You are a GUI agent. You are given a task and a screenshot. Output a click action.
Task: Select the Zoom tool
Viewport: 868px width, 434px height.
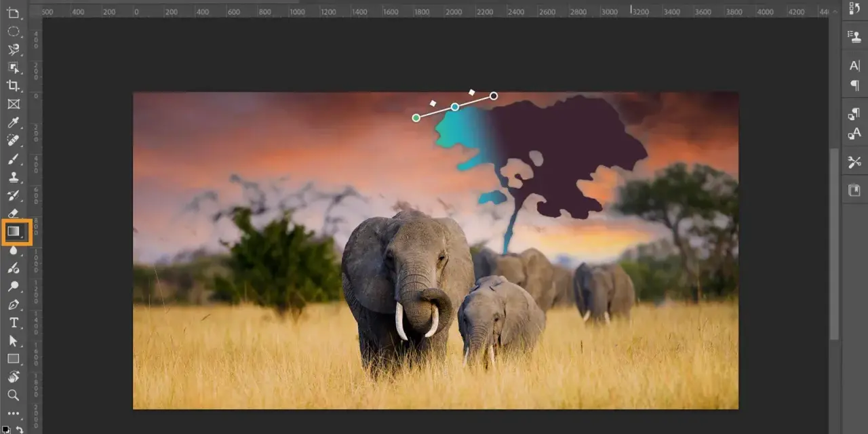tap(13, 395)
